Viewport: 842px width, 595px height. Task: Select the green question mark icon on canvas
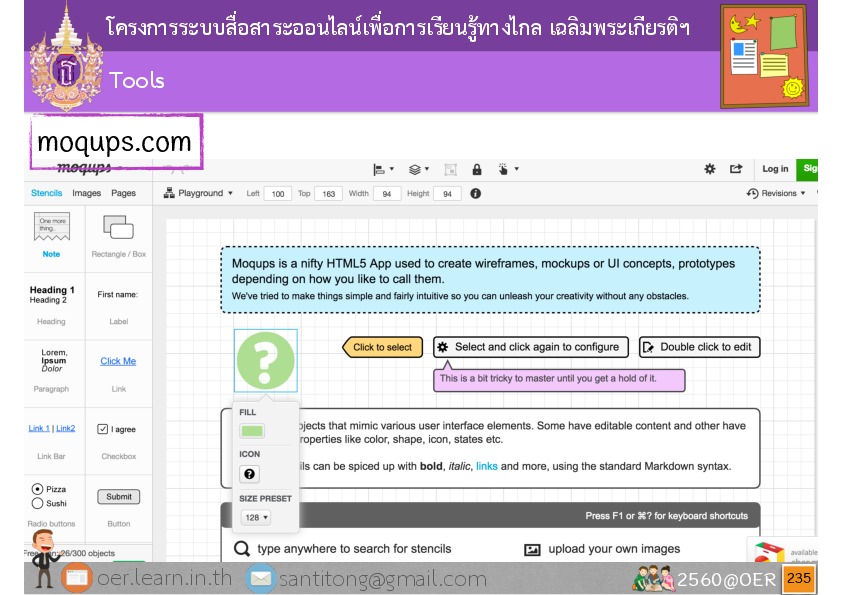(x=266, y=360)
